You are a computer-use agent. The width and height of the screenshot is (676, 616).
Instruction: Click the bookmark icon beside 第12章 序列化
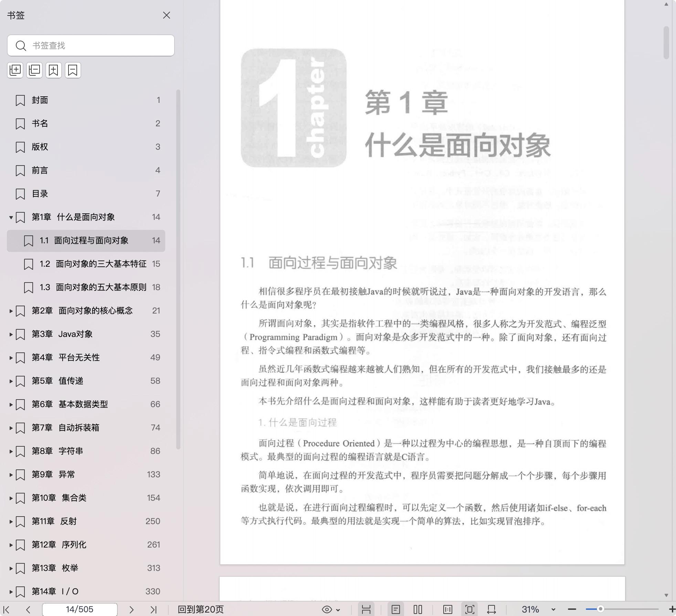coord(20,545)
